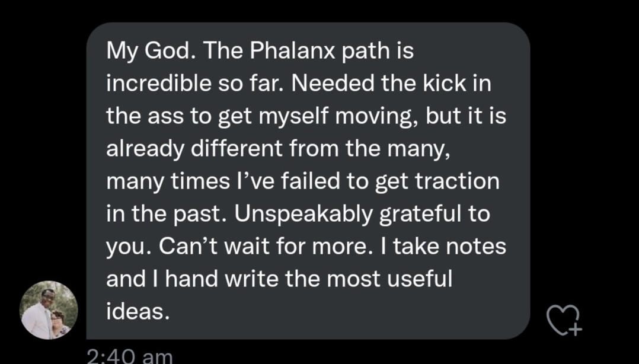Open the sender's profile picture
The width and height of the screenshot is (639, 364).
[x=49, y=310]
